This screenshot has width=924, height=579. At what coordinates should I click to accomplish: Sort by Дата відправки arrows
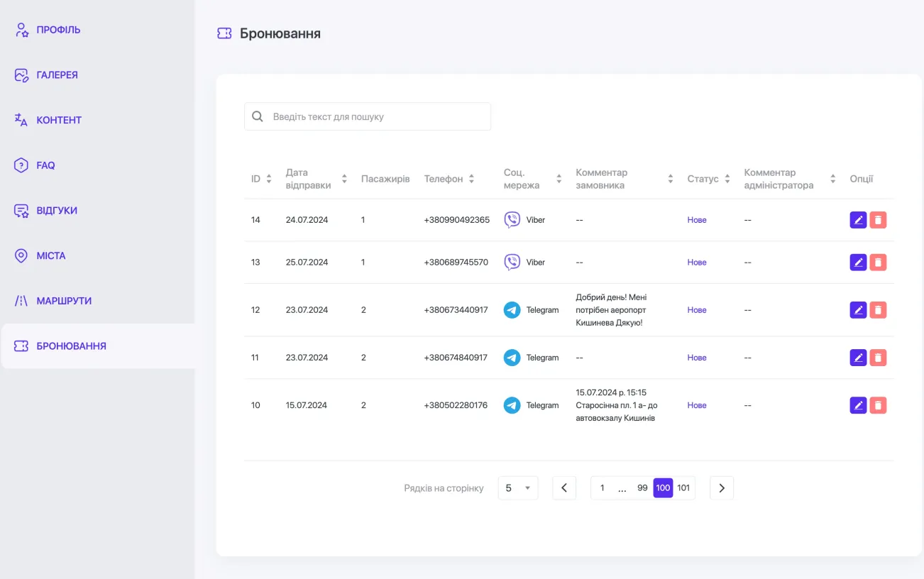pos(344,179)
